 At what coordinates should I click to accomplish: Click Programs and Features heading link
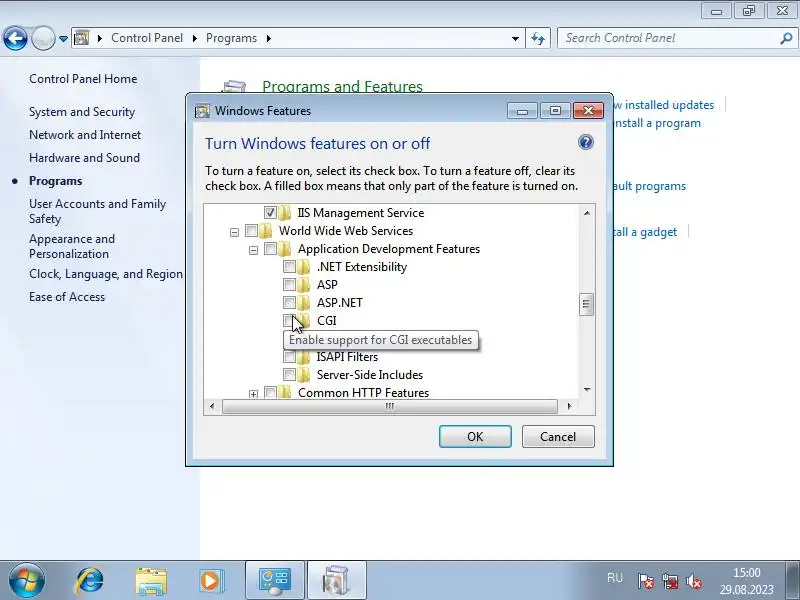342,86
